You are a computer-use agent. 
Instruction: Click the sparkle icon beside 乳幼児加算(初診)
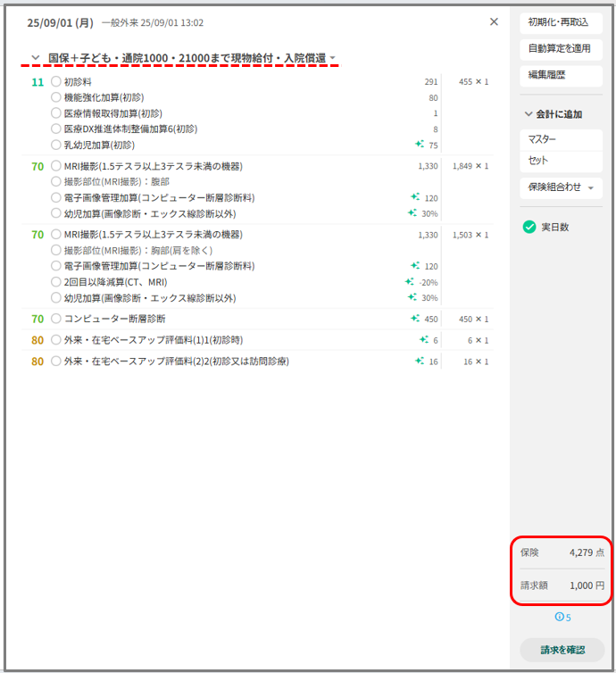[x=420, y=145]
